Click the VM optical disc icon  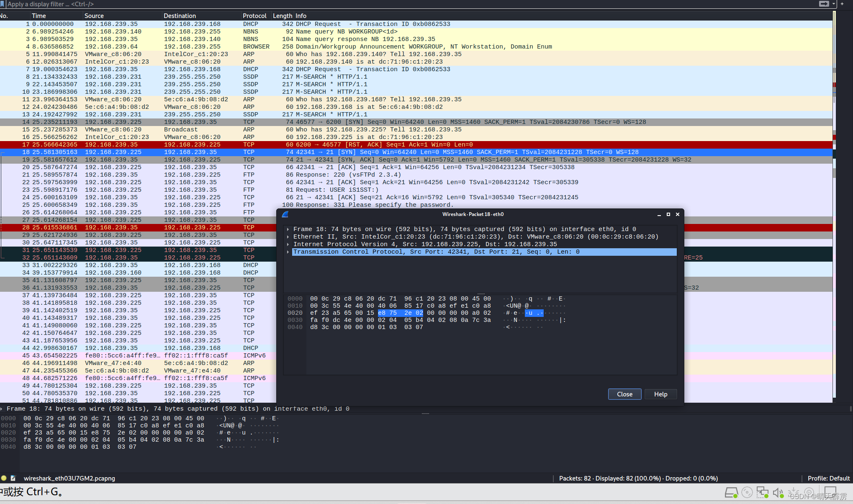[x=747, y=493]
